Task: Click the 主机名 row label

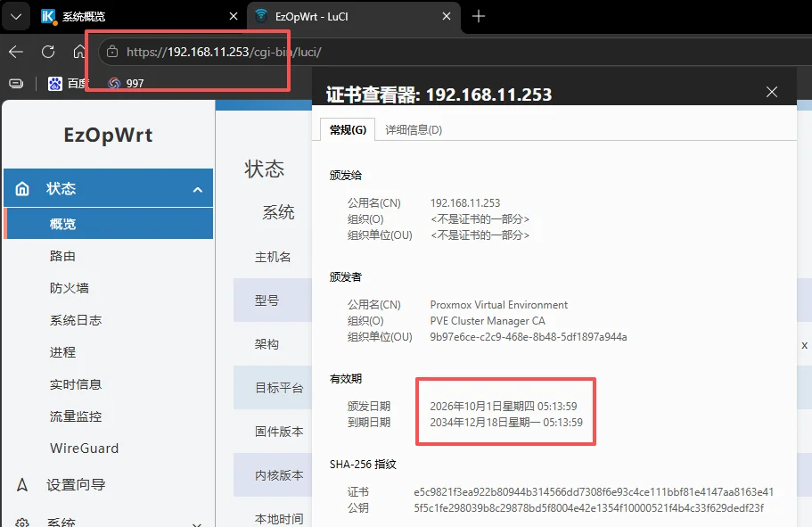Action: (273, 257)
